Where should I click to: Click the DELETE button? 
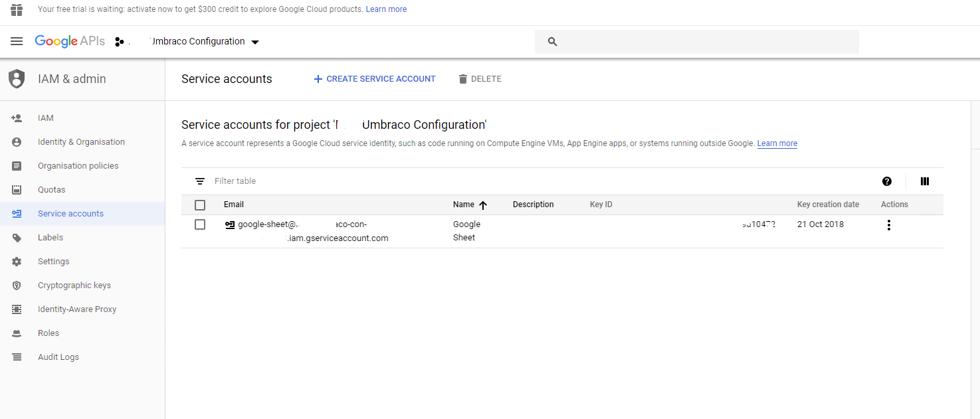(480, 79)
